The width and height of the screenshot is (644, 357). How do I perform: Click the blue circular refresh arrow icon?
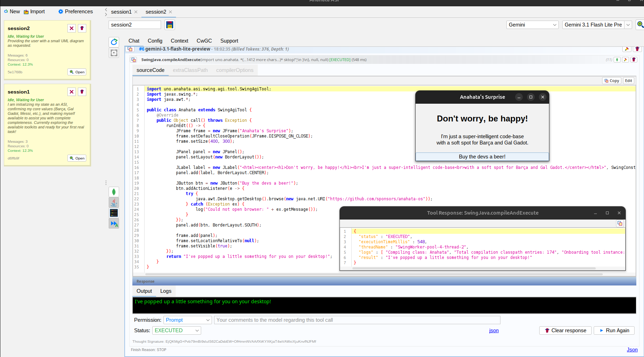[x=114, y=42]
